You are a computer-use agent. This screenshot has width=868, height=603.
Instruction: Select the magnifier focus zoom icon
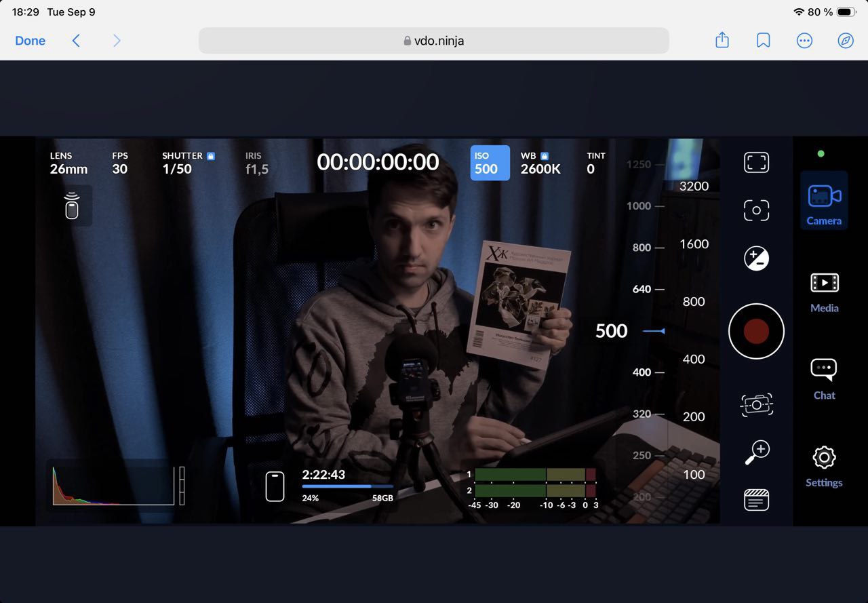tap(756, 450)
